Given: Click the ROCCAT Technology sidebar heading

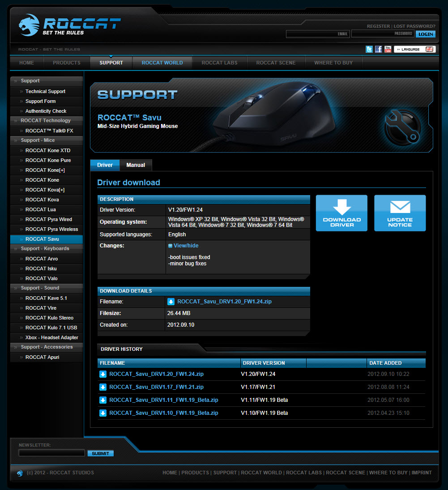Looking at the screenshot, I should point(47,121).
